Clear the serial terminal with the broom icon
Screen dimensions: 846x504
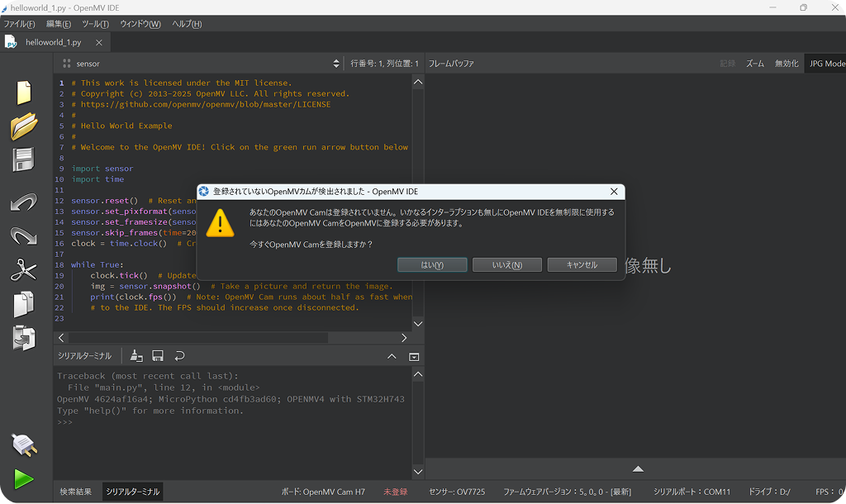point(136,355)
